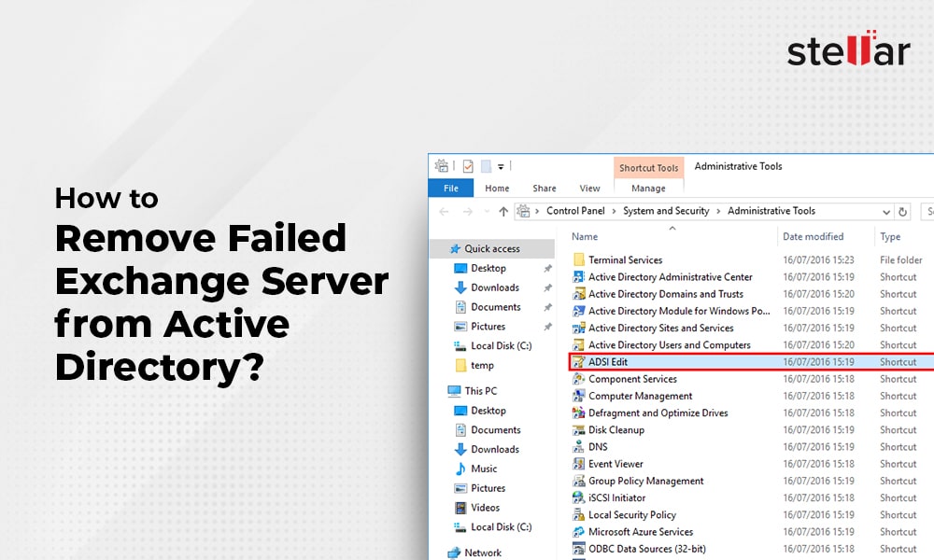Click ODBC Data Sources (32-bit) icon
Screen dimensions: 934x560
[578, 549]
